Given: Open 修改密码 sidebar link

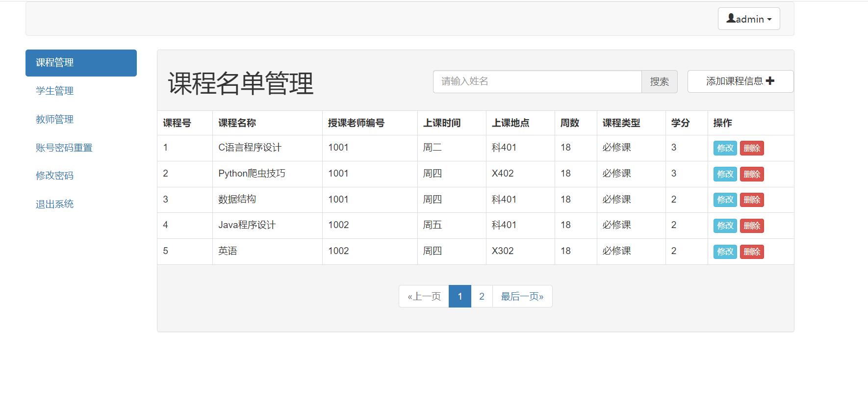Looking at the screenshot, I should point(54,176).
